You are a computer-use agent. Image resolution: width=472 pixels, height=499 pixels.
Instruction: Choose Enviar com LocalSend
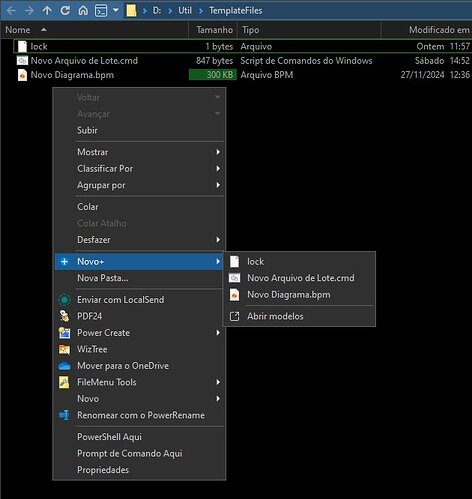pos(139,300)
